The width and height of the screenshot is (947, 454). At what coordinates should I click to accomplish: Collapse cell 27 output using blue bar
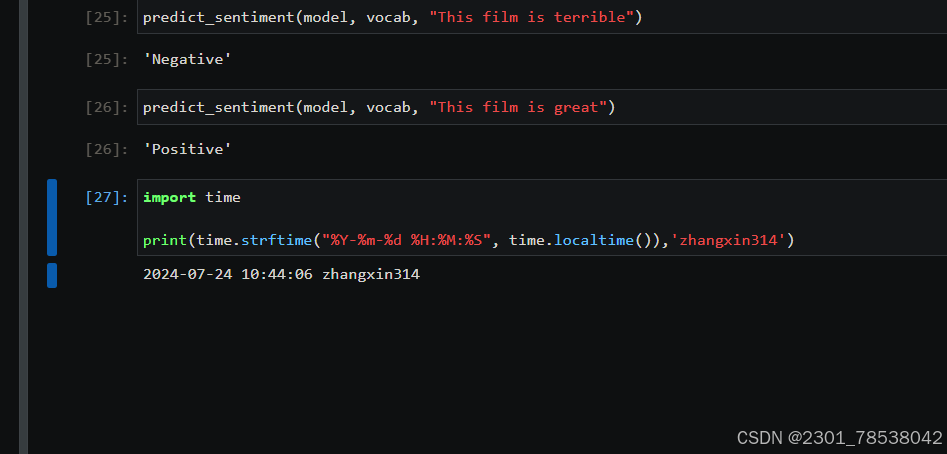click(52, 275)
